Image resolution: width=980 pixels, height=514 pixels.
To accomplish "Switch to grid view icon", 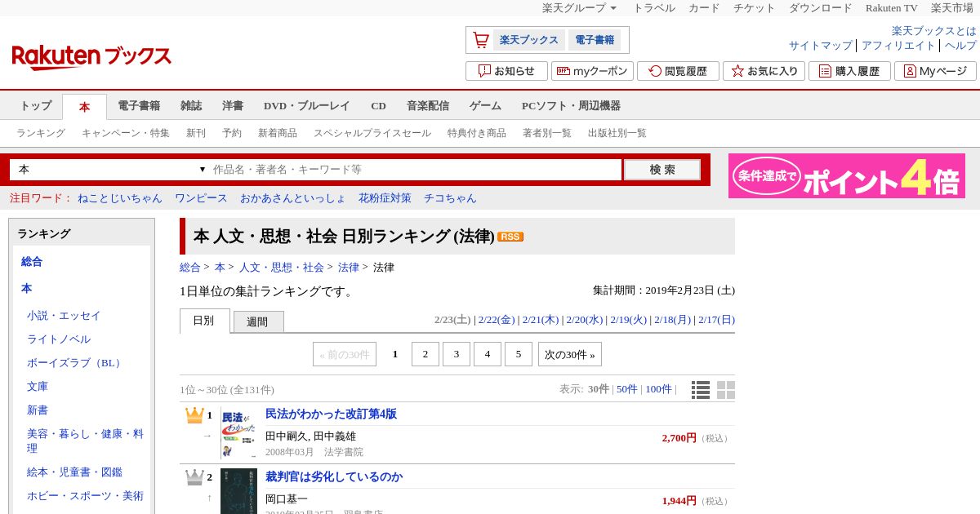I will [x=726, y=390].
